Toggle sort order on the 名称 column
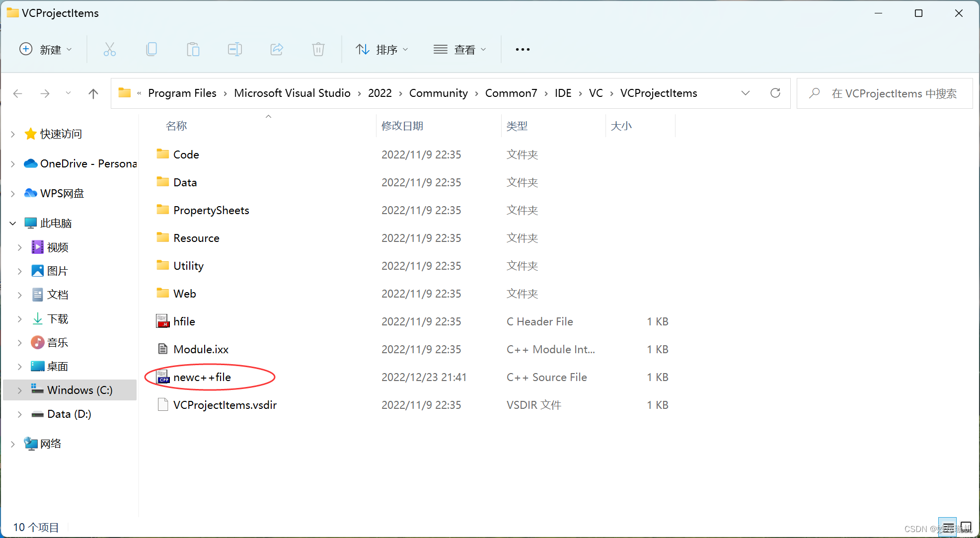980x538 pixels. 176,125
